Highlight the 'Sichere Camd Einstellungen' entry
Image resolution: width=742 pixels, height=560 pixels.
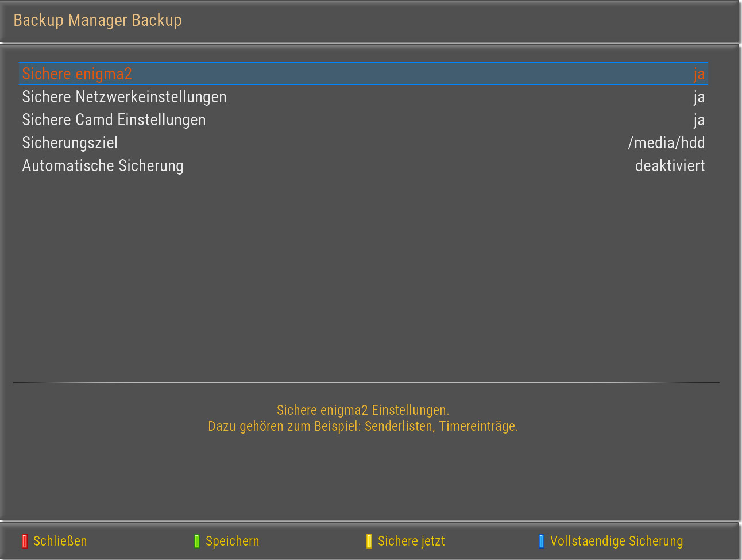pos(114,120)
